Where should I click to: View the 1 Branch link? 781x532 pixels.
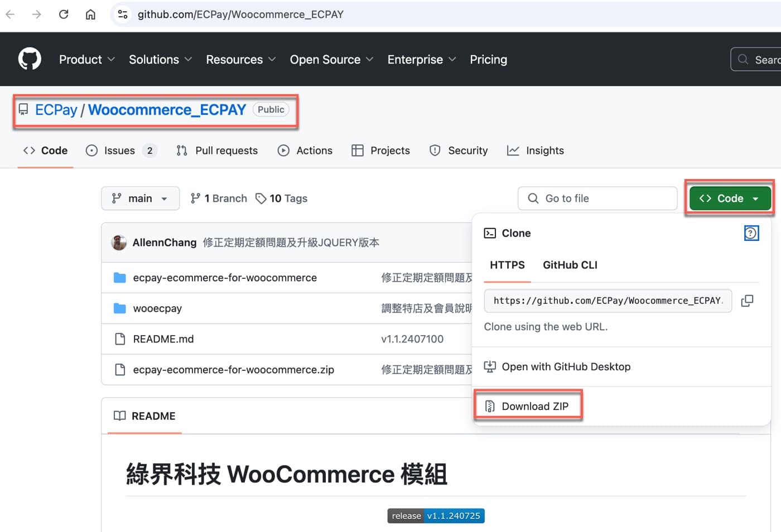(219, 198)
